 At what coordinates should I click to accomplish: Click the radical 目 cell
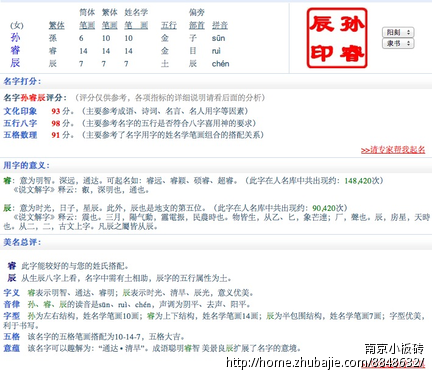tap(193, 51)
